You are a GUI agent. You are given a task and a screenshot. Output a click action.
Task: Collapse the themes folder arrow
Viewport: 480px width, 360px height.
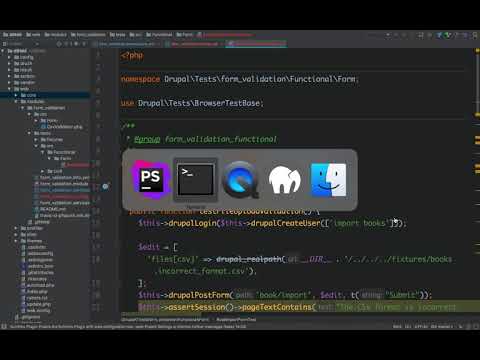[x=16, y=241]
